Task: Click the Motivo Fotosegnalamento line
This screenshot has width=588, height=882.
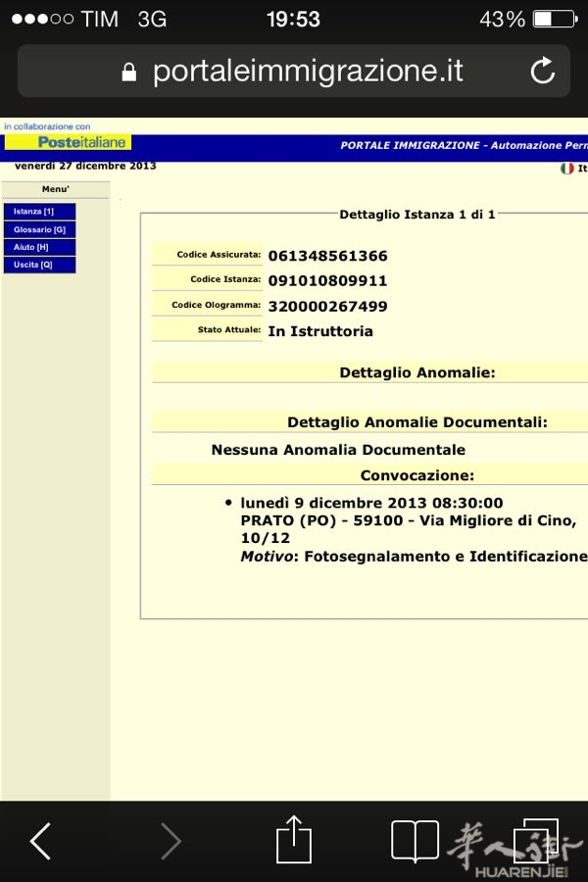Action: pos(415,557)
